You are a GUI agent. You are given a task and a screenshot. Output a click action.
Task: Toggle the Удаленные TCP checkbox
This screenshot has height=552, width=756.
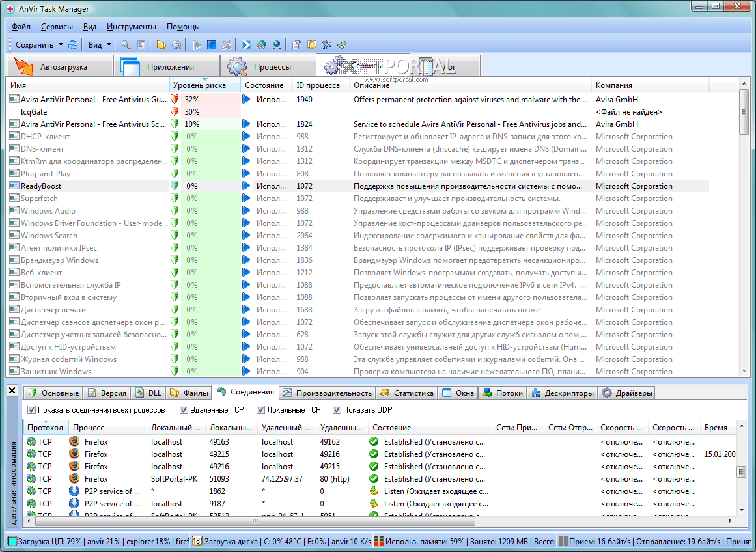184,410
